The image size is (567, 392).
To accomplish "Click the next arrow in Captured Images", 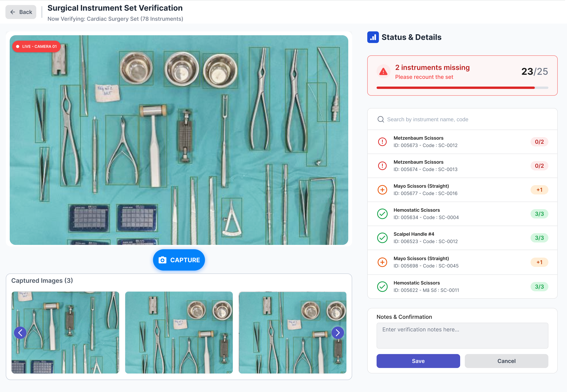I will point(338,333).
